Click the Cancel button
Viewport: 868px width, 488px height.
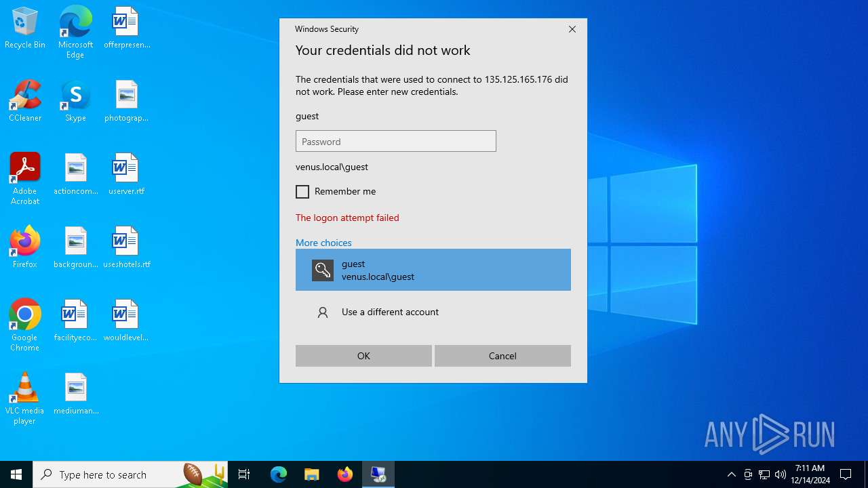point(502,356)
